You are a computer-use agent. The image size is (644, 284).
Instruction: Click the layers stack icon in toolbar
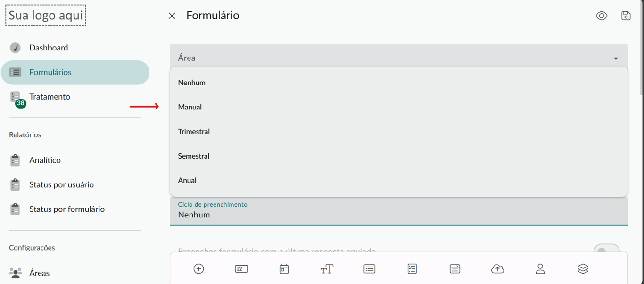point(583,269)
